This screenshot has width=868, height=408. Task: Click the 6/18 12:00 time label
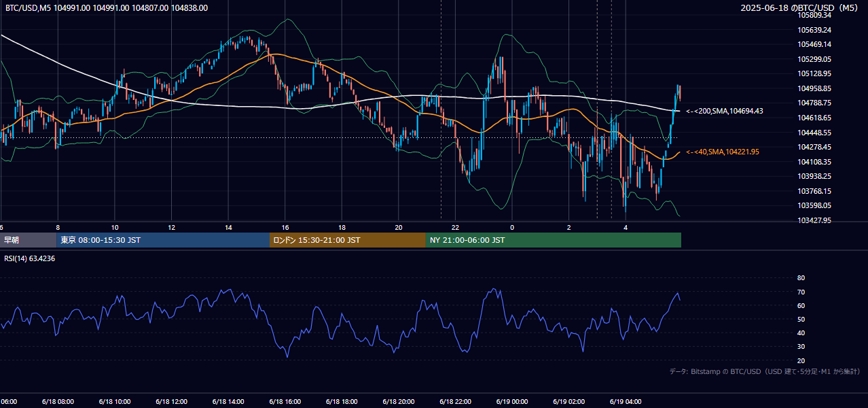pyautogui.click(x=171, y=402)
